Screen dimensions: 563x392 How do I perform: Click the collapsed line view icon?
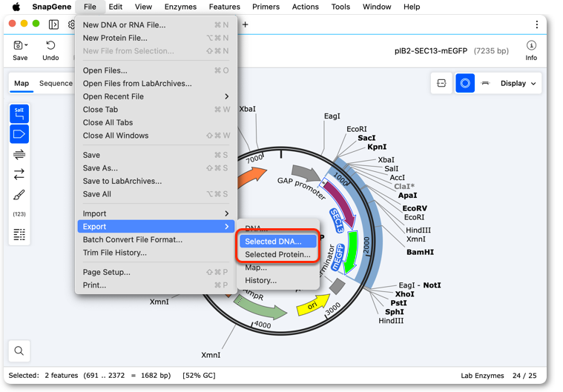pos(485,83)
